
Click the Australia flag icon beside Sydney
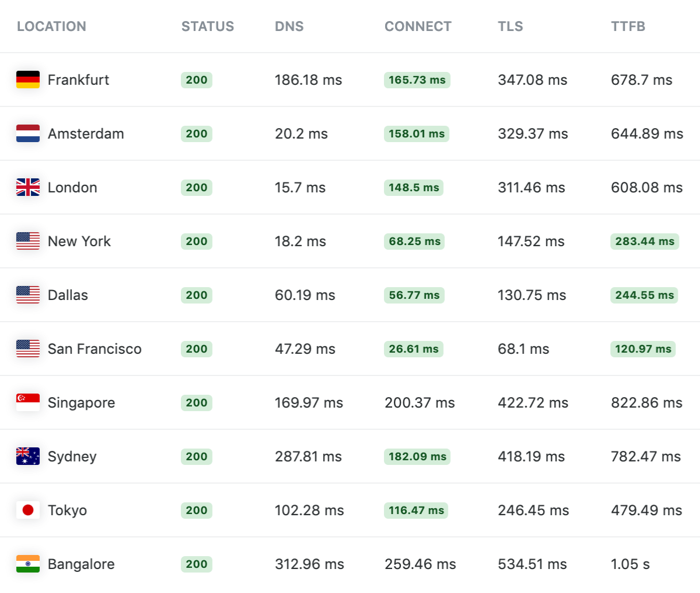pyautogui.click(x=28, y=457)
